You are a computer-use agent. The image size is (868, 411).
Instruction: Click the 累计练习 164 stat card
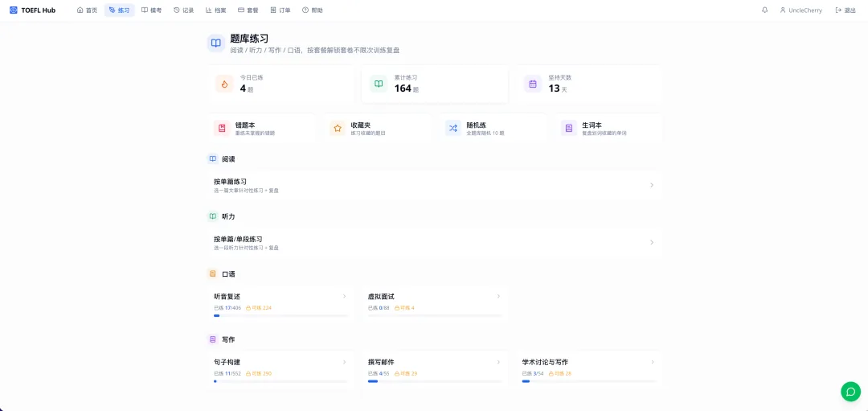(x=435, y=84)
